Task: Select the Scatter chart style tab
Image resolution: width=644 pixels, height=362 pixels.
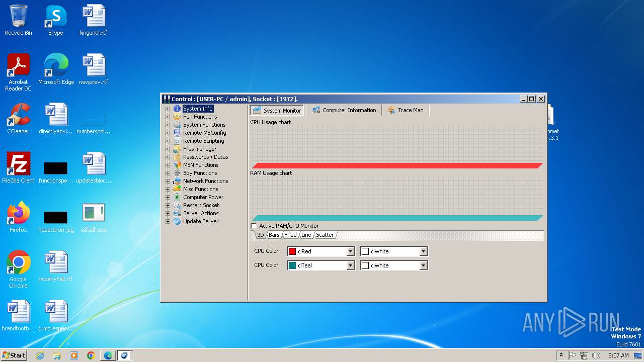Action: click(325, 235)
